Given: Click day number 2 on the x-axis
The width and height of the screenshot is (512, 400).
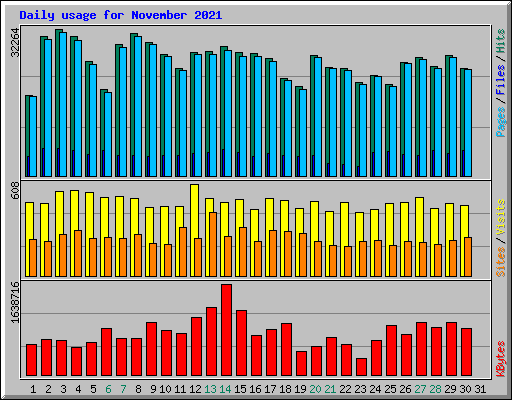Looking at the screenshot, I should (48, 389).
